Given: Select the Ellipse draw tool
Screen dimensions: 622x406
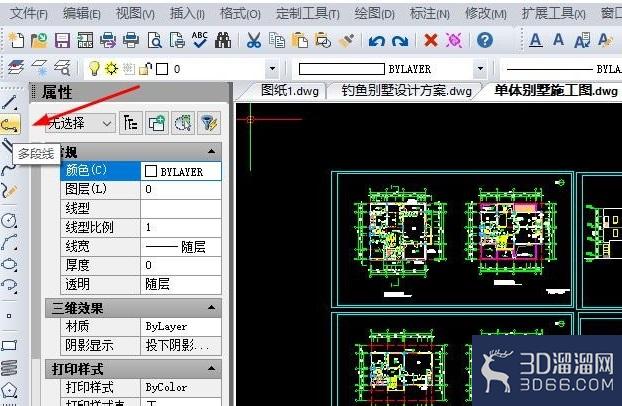Looking at the screenshot, I should (9, 264).
